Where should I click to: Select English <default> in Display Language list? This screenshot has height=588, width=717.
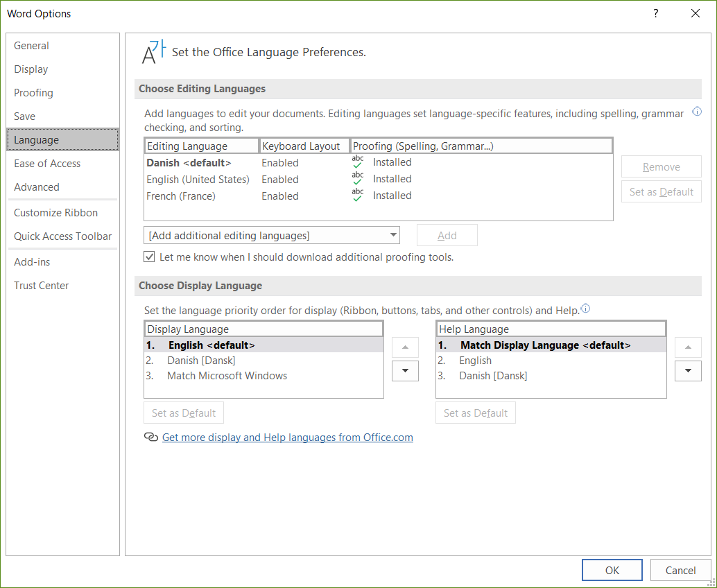point(264,345)
